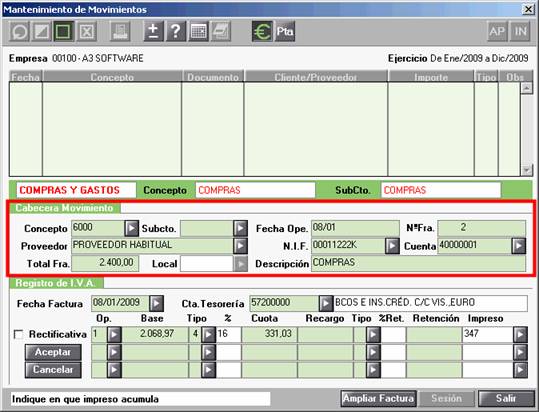Click the Fecha column header

click(x=25, y=77)
